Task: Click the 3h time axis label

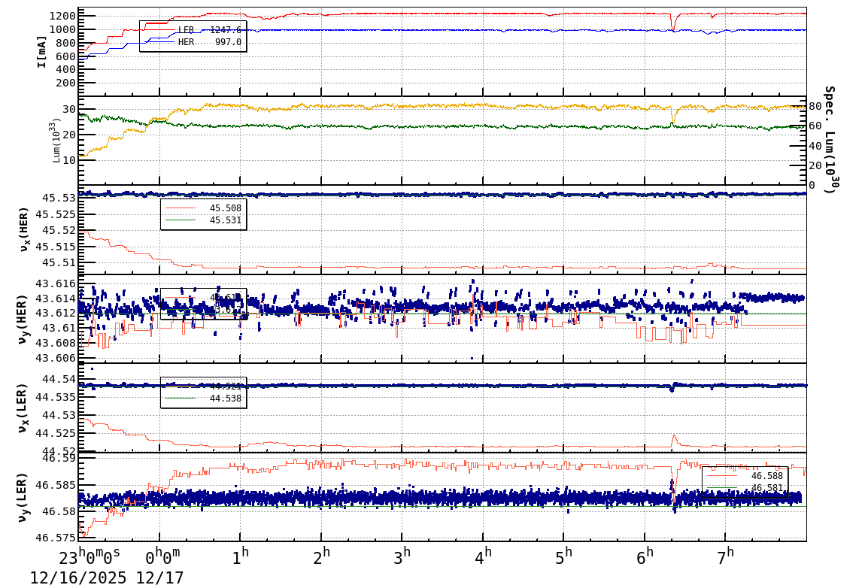Action: pyautogui.click(x=402, y=556)
